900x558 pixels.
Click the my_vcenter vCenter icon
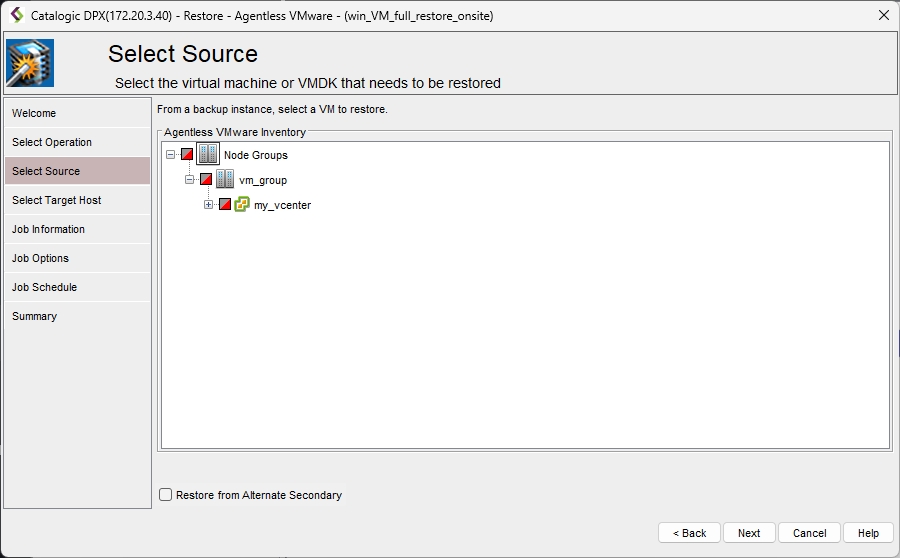[x=242, y=205]
